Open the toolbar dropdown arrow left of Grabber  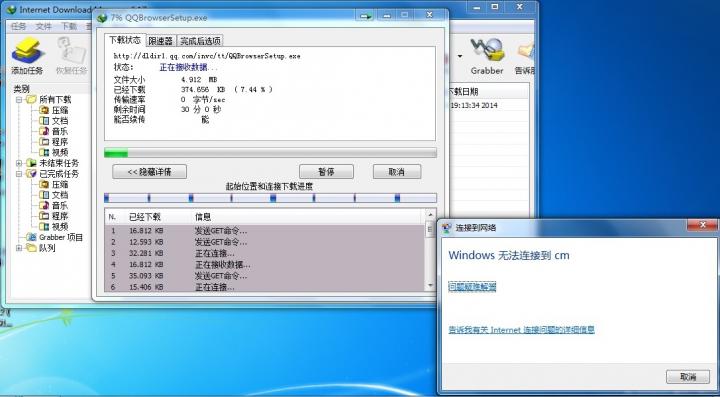[460, 56]
